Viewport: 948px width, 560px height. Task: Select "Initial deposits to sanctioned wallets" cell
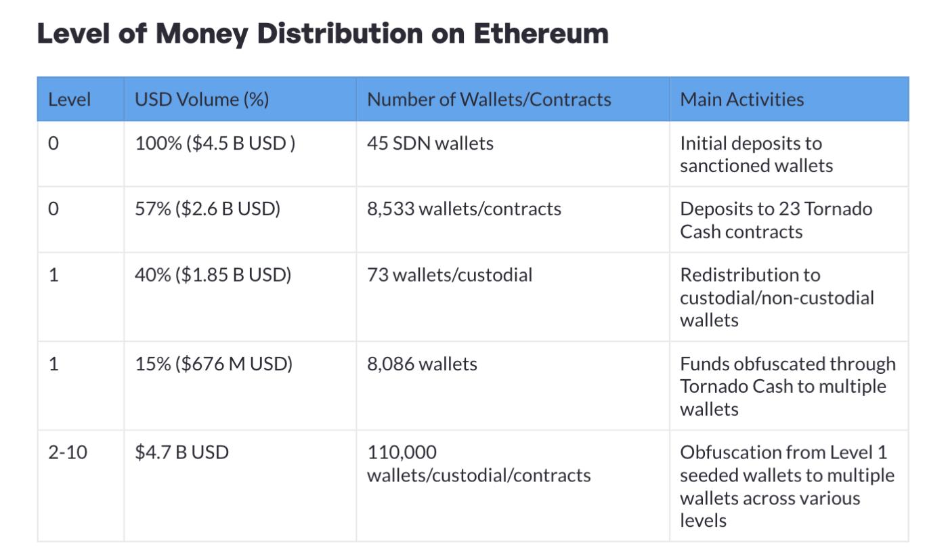pos(756,154)
